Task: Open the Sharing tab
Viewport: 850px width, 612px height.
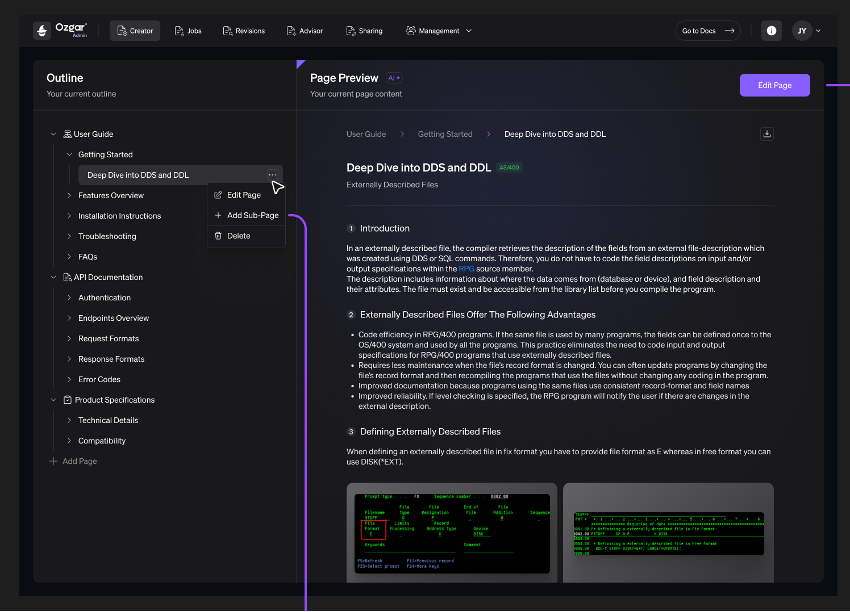Action: coord(364,31)
